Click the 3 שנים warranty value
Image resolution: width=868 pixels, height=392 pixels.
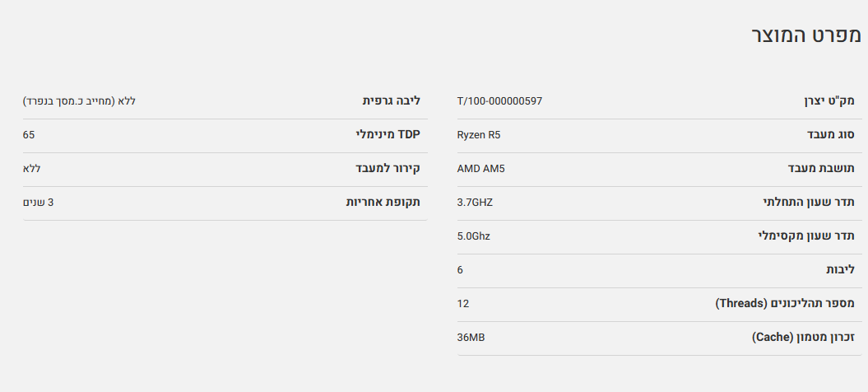click(38, 203)
